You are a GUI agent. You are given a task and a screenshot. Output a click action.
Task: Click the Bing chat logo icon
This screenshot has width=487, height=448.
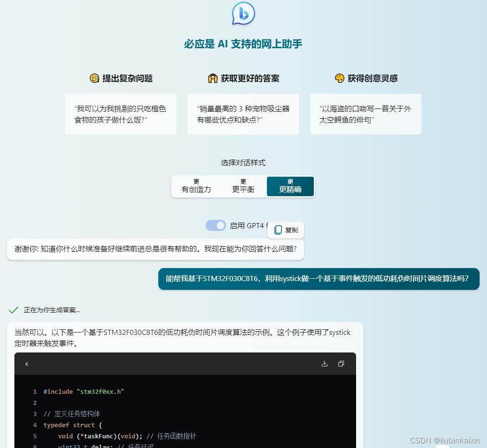point(243,13)
